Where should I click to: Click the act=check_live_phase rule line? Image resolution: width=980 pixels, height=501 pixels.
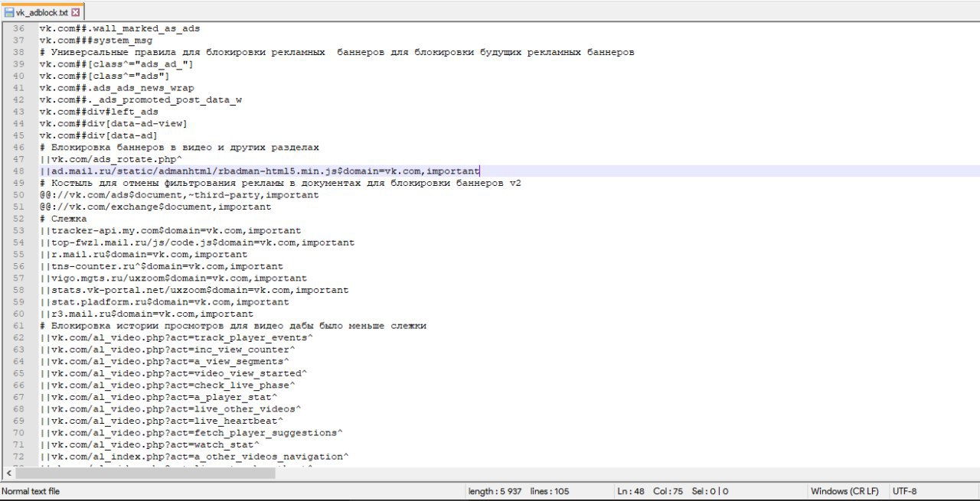pos(167,385)
